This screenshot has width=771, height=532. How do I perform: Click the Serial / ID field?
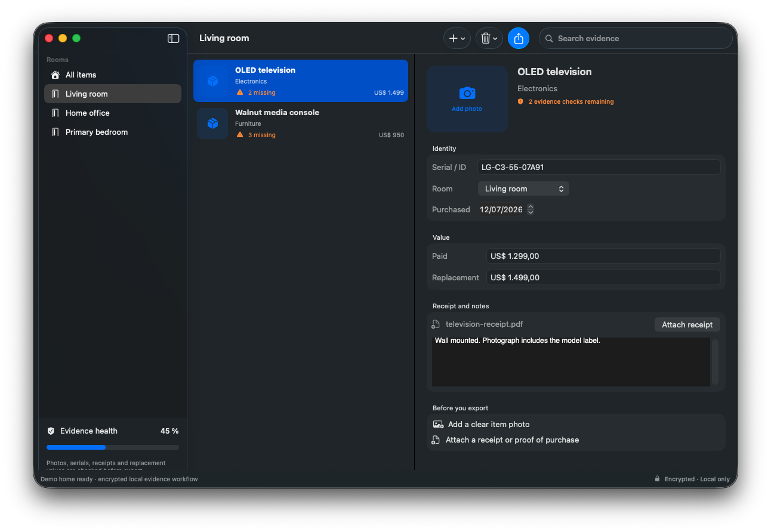(x=599, y=167)
